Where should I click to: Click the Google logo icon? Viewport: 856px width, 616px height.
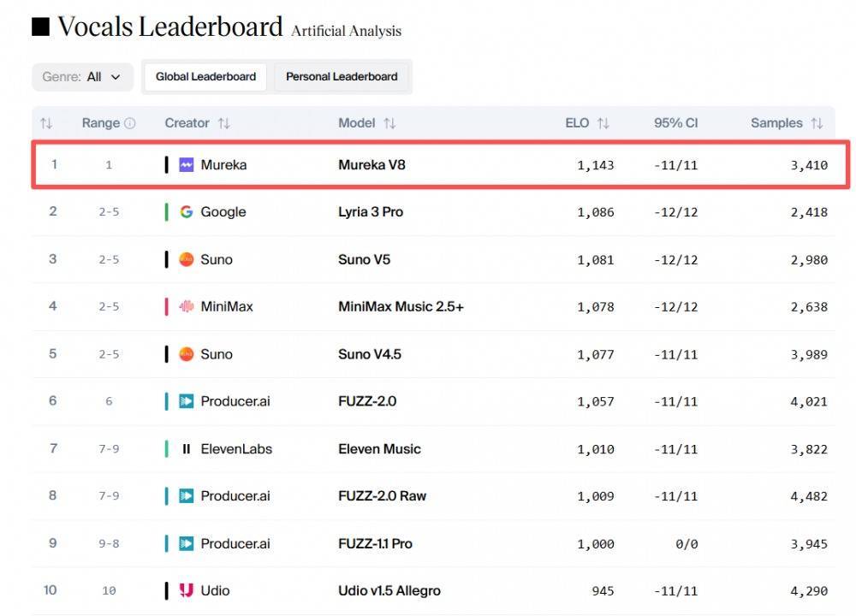tap(187, 212)
